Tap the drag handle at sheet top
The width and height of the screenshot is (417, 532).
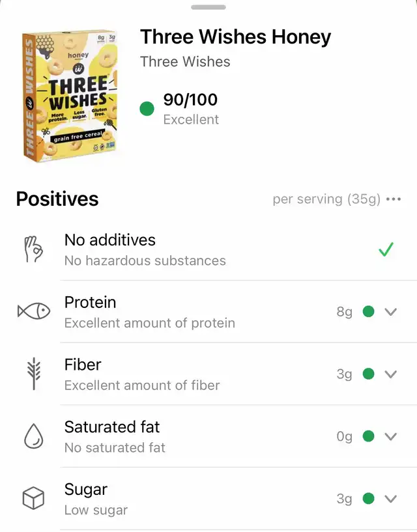click(x=208, y=7)
